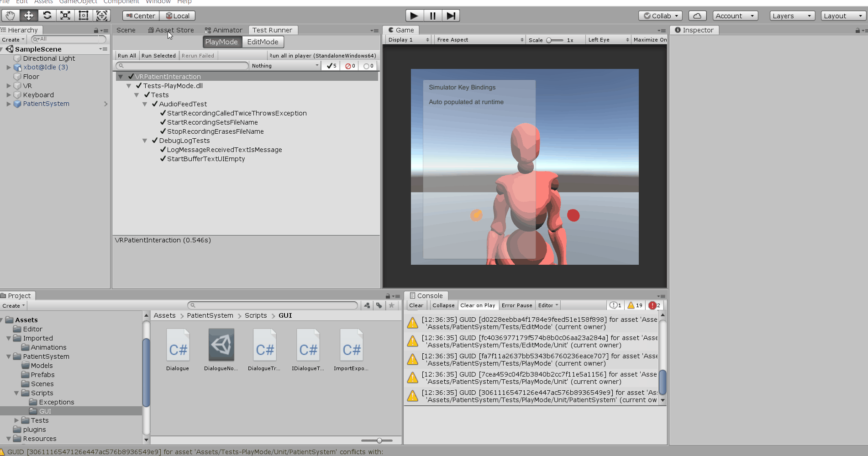868x456 pixels.
Task: Switch to the Animator tab
Action: tap(224, 30)
